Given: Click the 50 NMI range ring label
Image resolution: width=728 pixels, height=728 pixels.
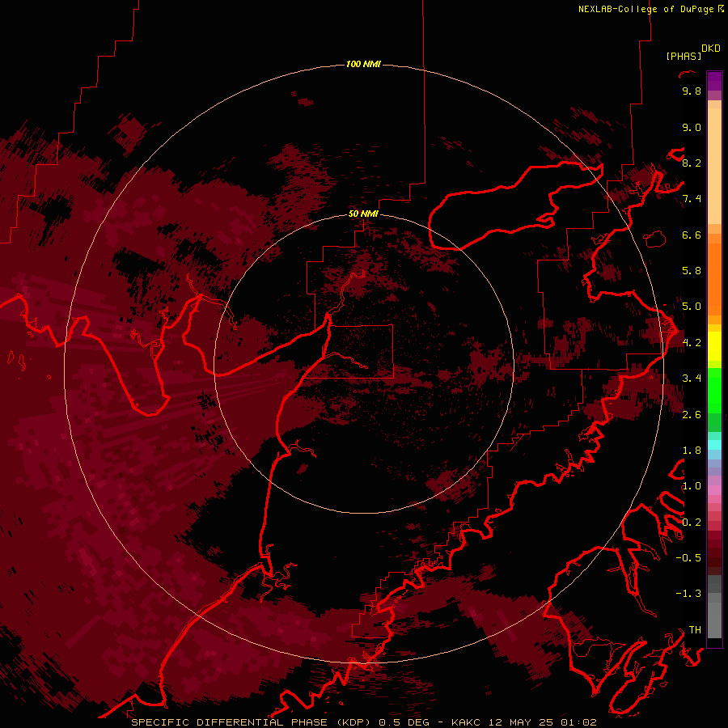Looking at the screenshot, I should pos(363,214).
